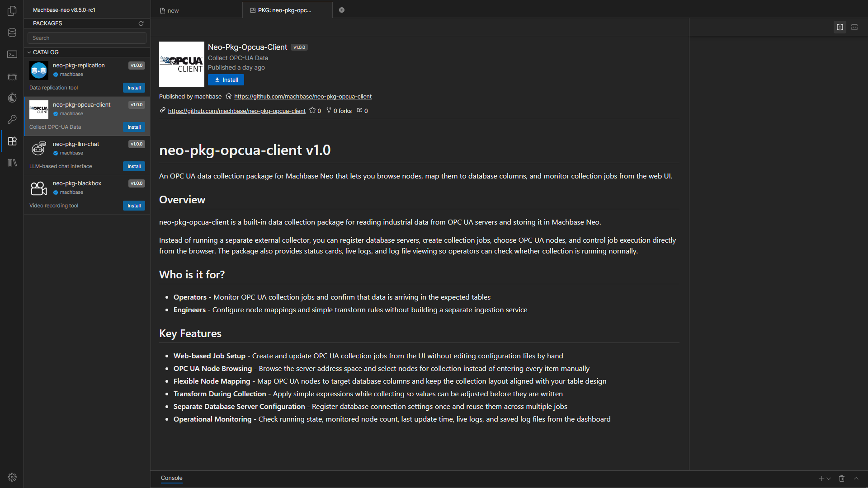Viewport: 868px width, 488px height.
Task: Open the file explorer sidebar icon
Action: tap(12, 11)
